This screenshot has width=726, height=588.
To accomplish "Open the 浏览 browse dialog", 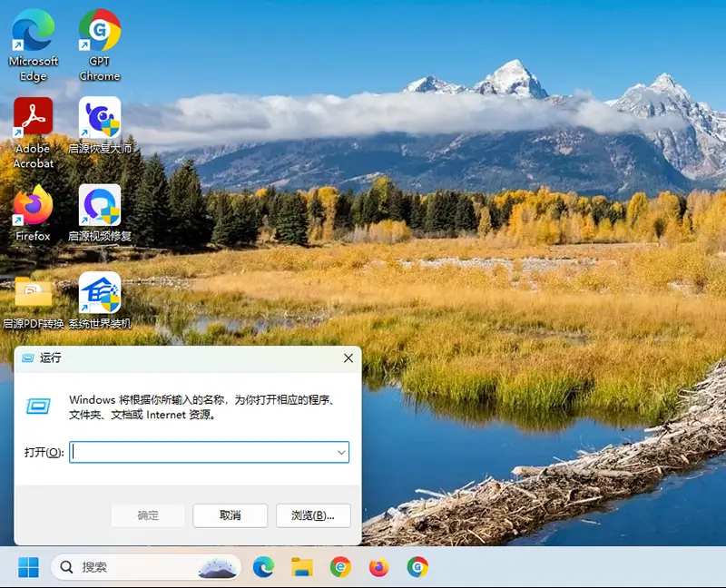I will 314,514.
